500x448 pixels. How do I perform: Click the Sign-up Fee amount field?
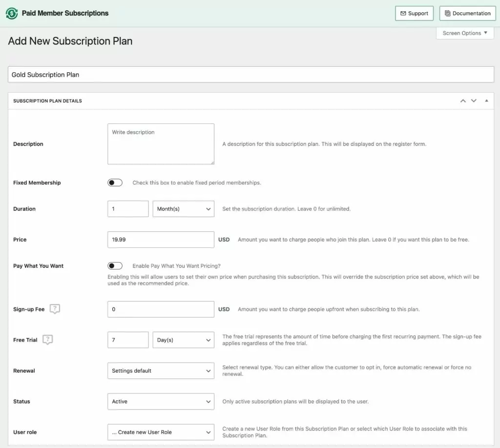[x=161, y=309]
